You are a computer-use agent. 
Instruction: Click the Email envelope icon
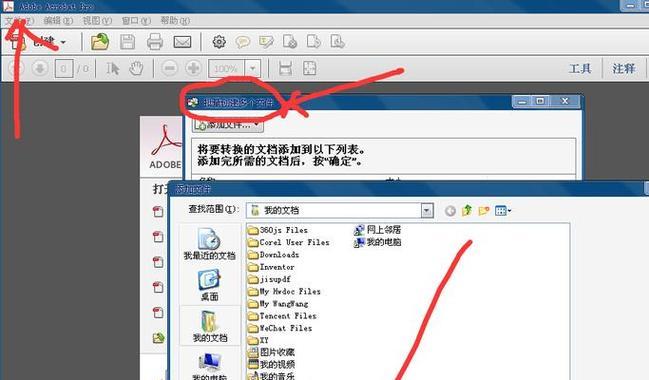point(182,42)
